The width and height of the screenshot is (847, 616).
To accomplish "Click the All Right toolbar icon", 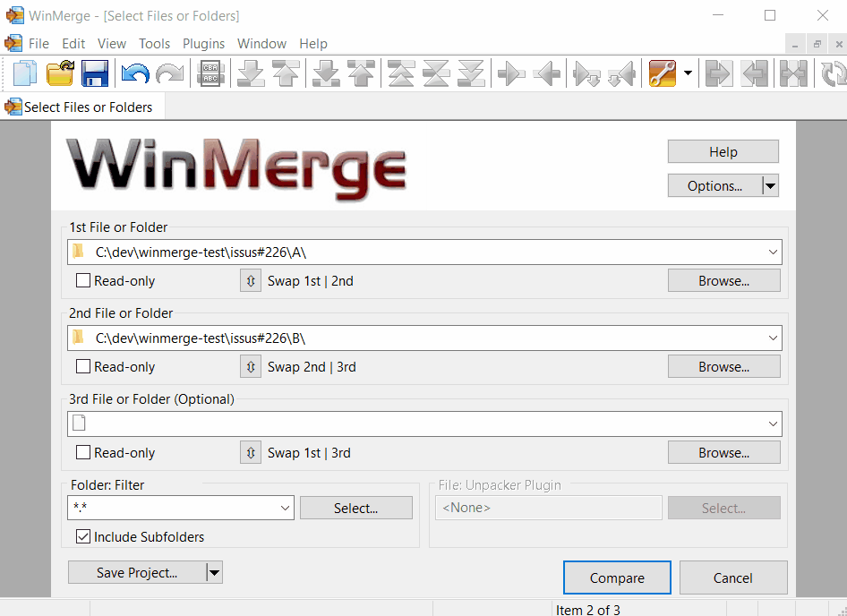I will tap(718, 73).
